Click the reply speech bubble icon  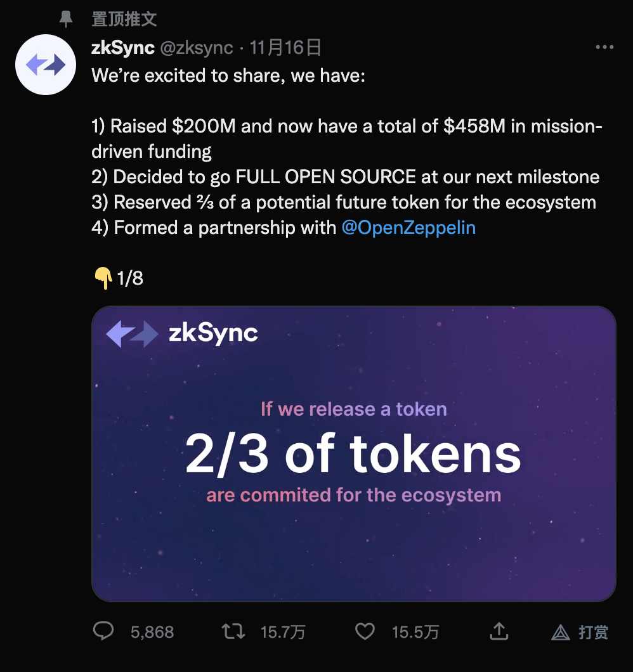point(103,631)
